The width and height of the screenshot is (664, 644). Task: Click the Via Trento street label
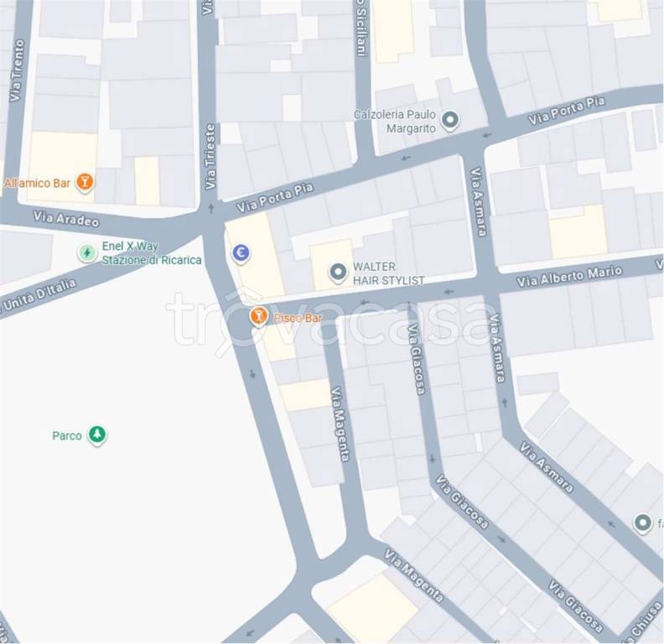click(17, 70)
